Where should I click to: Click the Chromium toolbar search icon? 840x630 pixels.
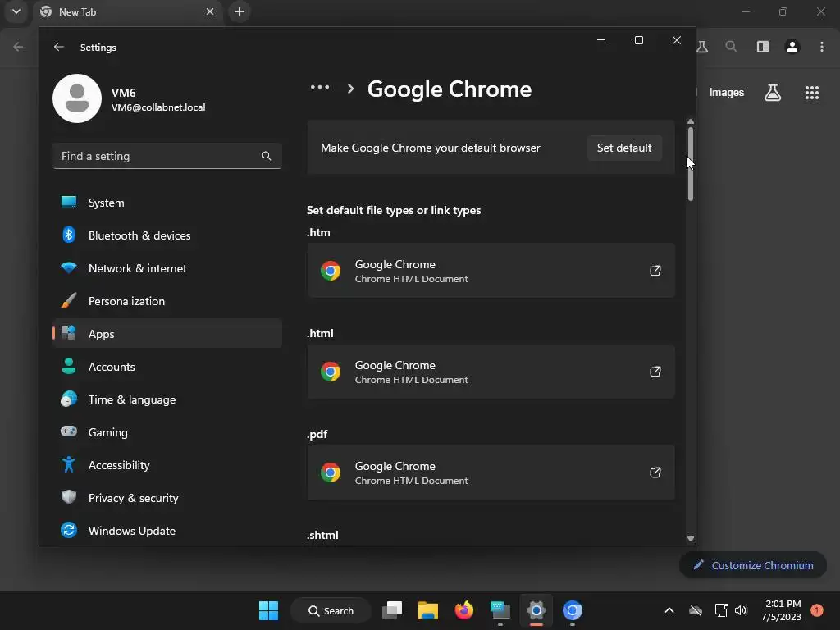731,47
